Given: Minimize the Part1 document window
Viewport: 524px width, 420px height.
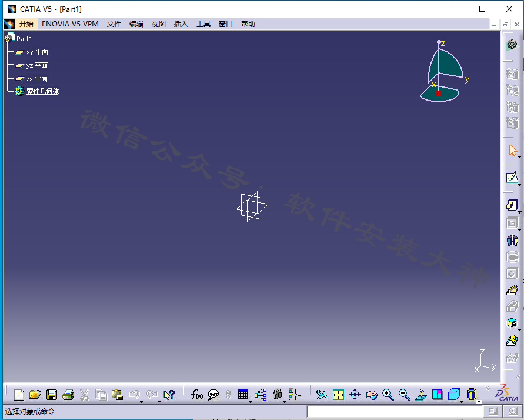Looking at the screenshot, I should tap(494, 24).
